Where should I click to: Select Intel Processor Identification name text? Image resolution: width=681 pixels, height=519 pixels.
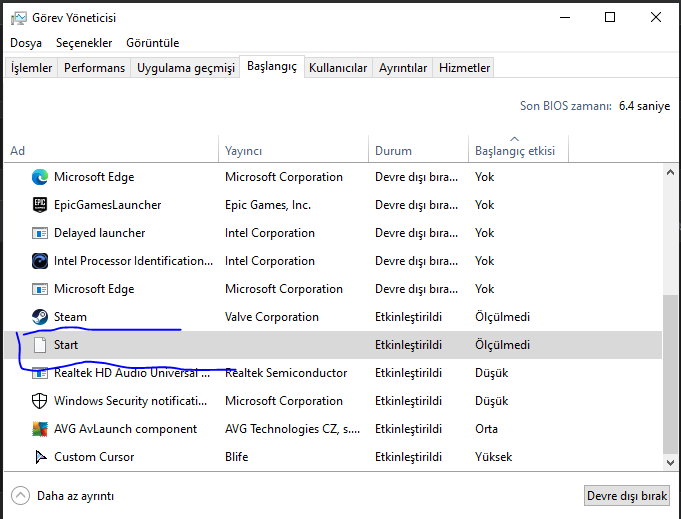click(133, 261)
